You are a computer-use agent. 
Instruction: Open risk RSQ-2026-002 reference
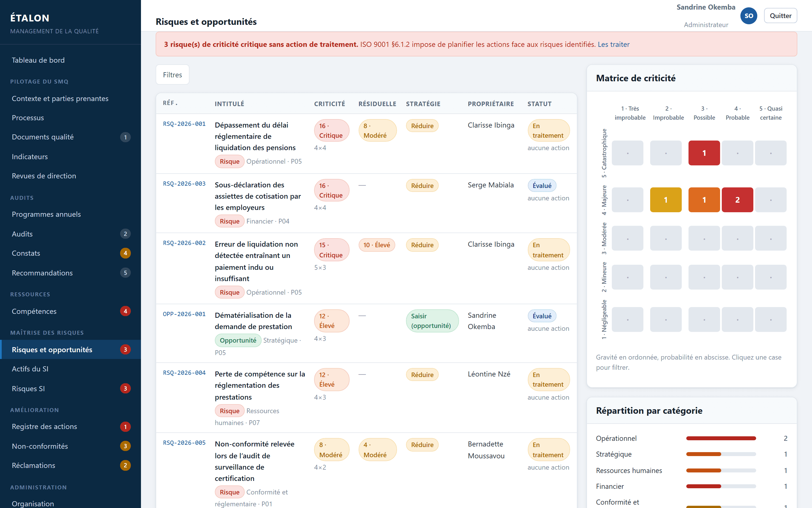pyautogui.click(x=184, y=243)
